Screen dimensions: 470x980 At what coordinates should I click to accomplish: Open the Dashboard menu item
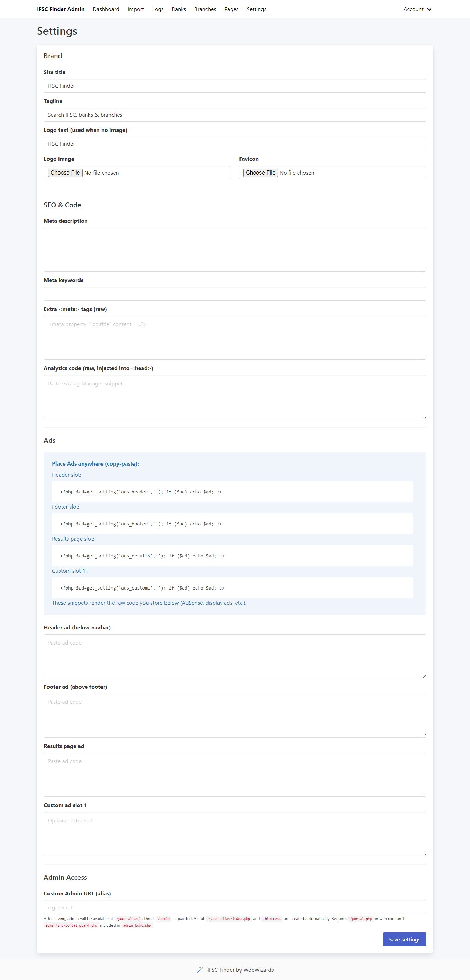[x=106, y=9]
